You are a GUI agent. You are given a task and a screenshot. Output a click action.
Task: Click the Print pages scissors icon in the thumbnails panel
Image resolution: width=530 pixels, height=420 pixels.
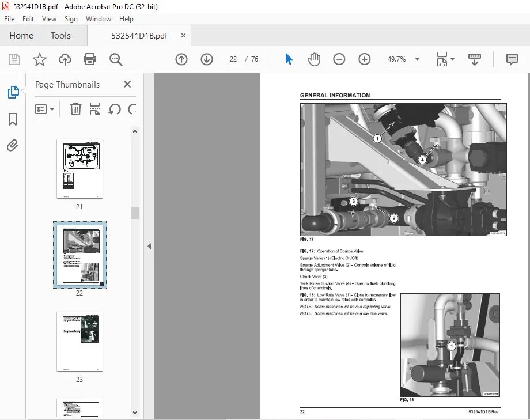[x=94, y=109]
